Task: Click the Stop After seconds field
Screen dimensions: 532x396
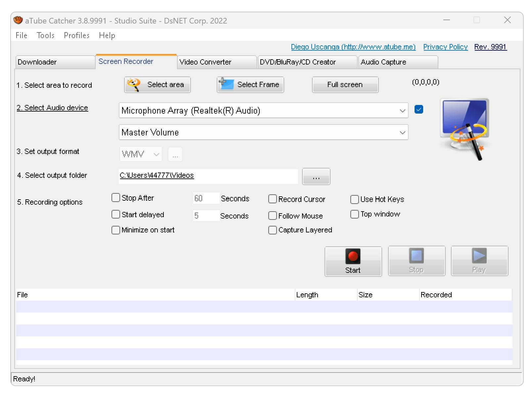Action: click(206, 198)
